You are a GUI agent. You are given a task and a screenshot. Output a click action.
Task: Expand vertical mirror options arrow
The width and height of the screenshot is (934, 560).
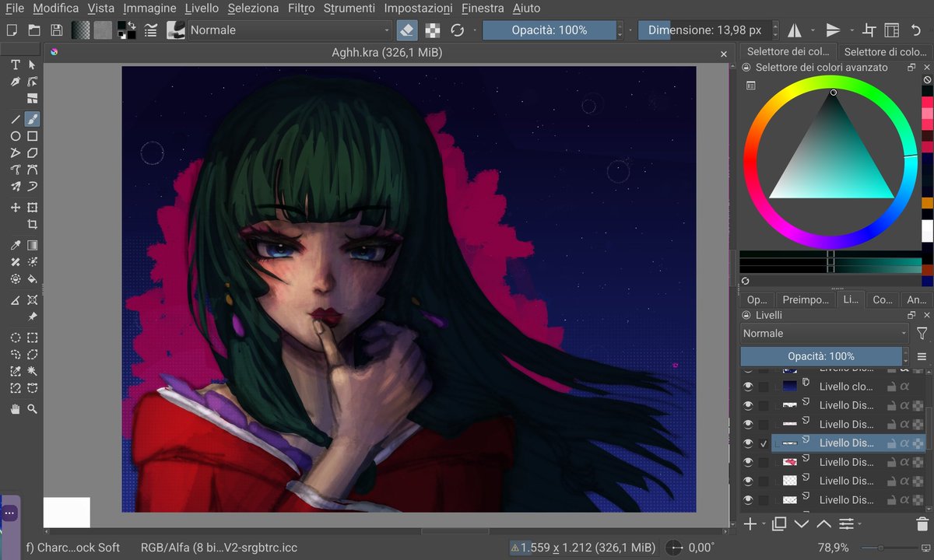(851, 30)
